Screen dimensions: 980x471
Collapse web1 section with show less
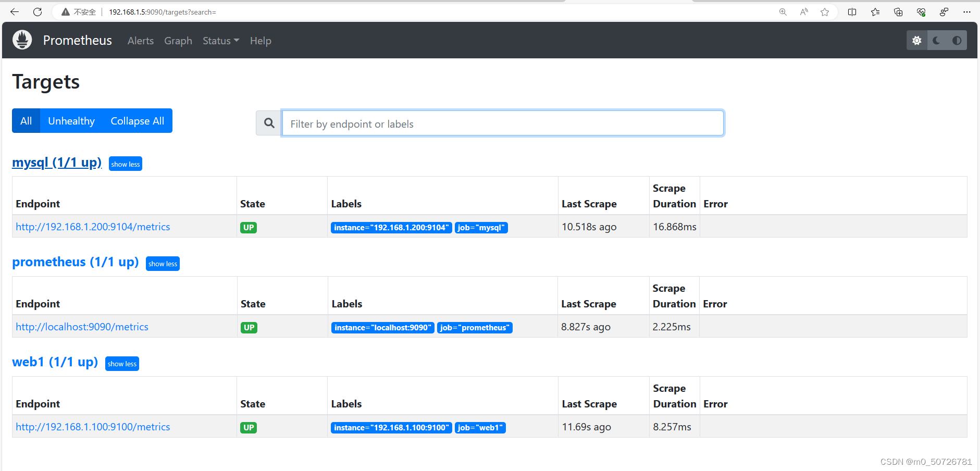point(122,364)
